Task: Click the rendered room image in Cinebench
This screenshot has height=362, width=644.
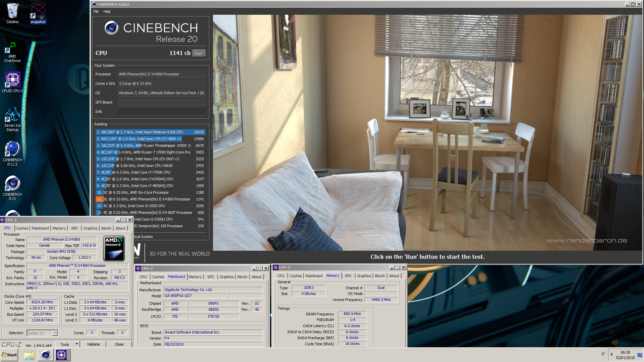Action: (427, 132)
